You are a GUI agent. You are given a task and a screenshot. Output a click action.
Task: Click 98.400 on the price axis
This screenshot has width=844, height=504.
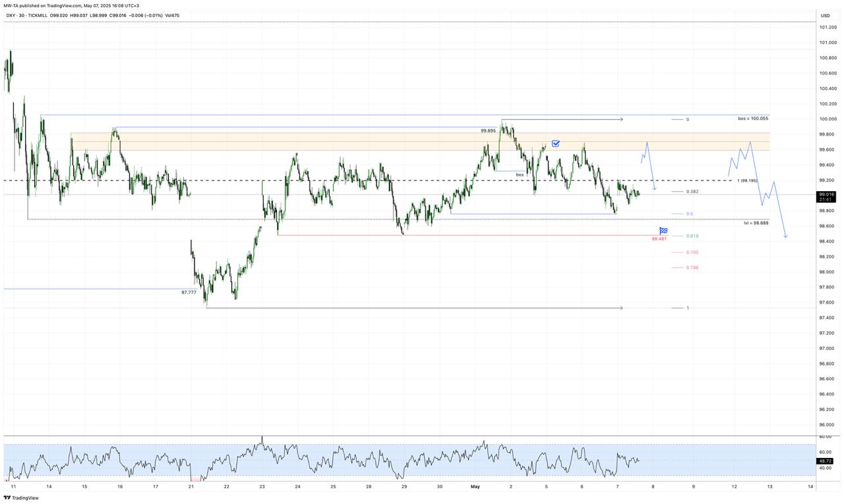[828, 241]
